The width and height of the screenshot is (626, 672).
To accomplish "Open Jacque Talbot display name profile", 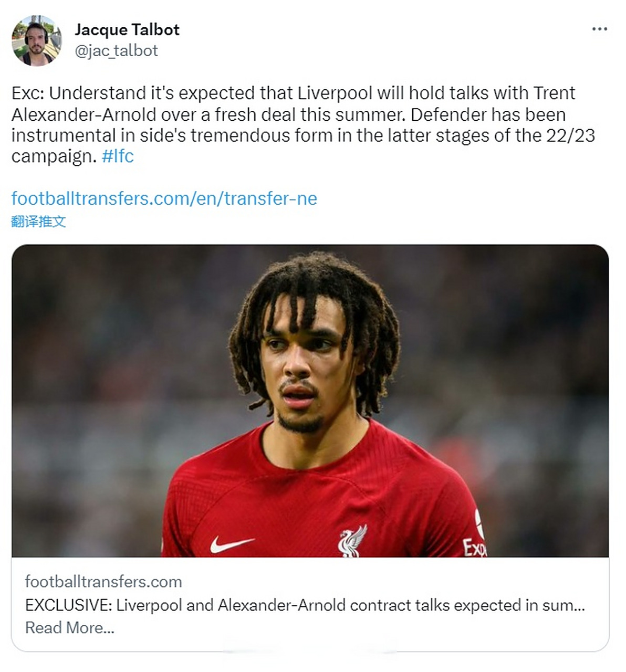I will (x=127, y=29).
